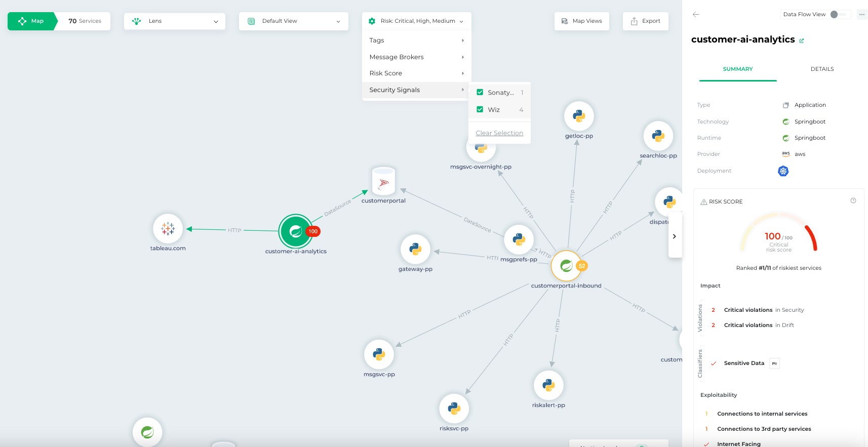Open the Lens dropdown

175,21
